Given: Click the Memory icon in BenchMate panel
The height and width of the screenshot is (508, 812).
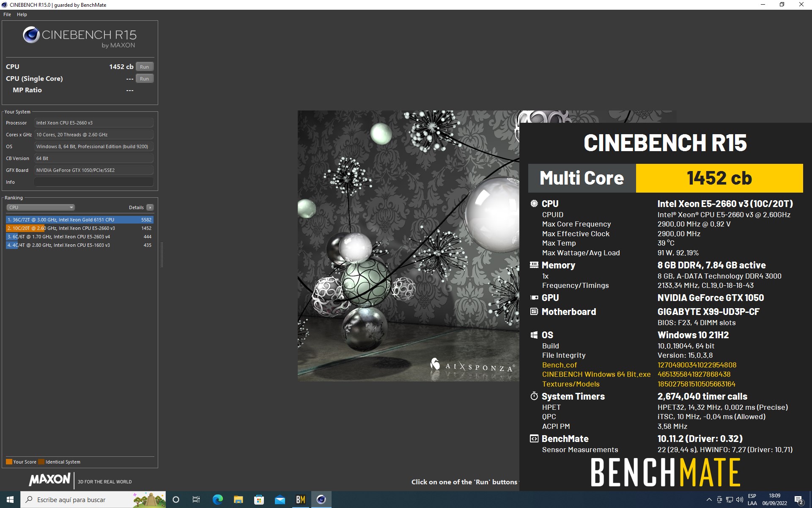Looking at the screenshot, I should pos(534,265).
